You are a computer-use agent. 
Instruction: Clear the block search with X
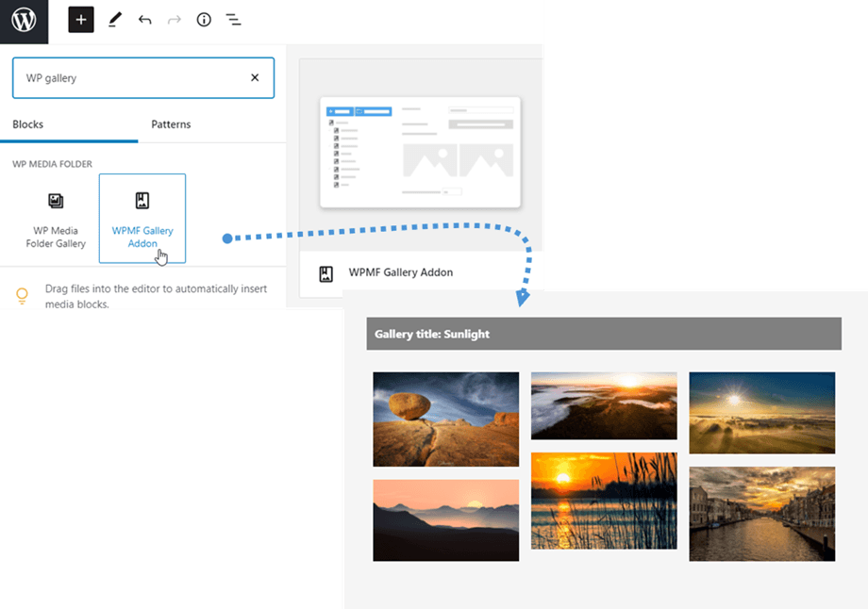click(x=255, y=78)
